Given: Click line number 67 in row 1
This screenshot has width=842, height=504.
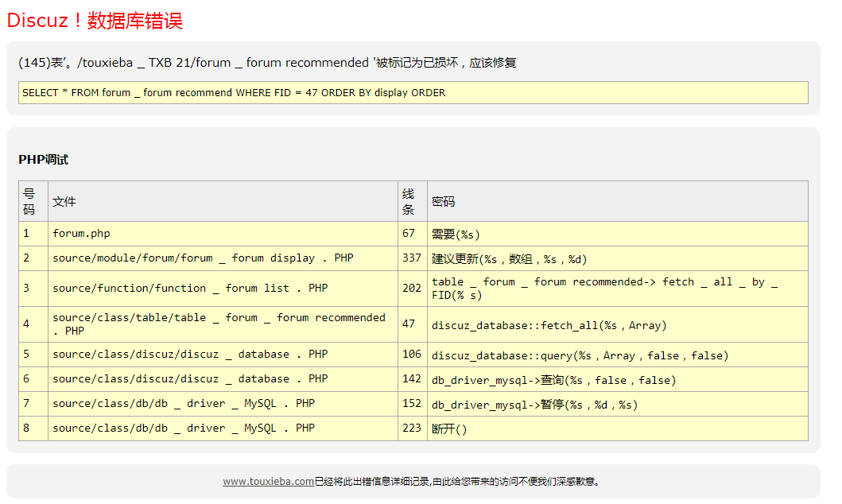Looking at the screenshot, I should tap(409, 233).
